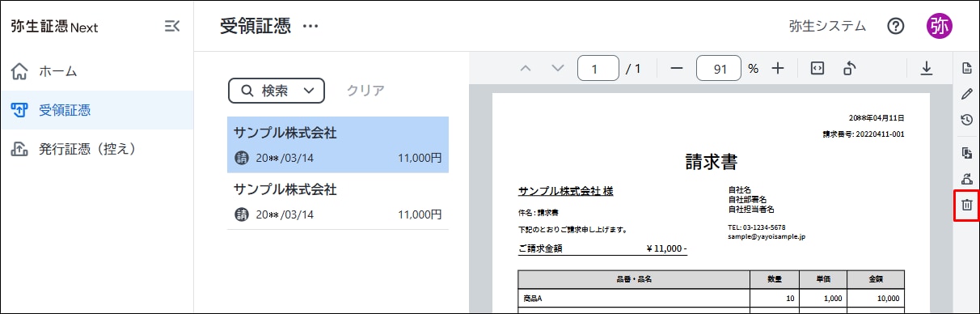Collapse the sidebar with the menu toggle icon
Viewport: 980px width, 314px height.
coord(171,27)
